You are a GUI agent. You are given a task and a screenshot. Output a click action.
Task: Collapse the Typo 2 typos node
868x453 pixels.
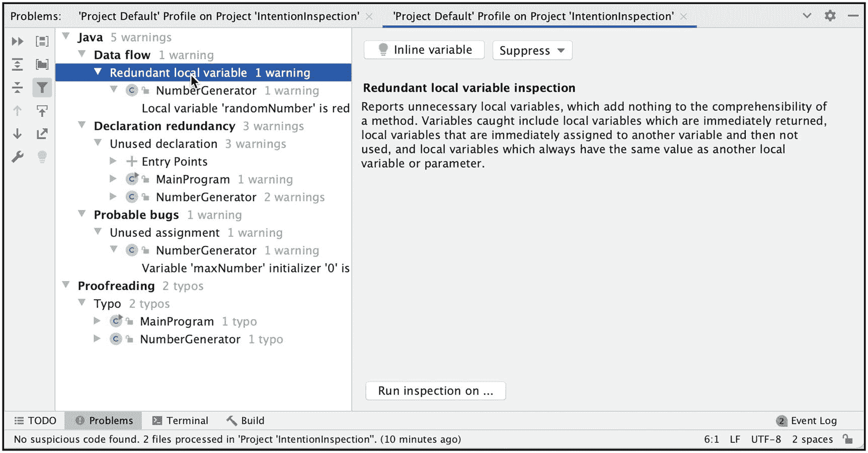click(x=82, y=303)
